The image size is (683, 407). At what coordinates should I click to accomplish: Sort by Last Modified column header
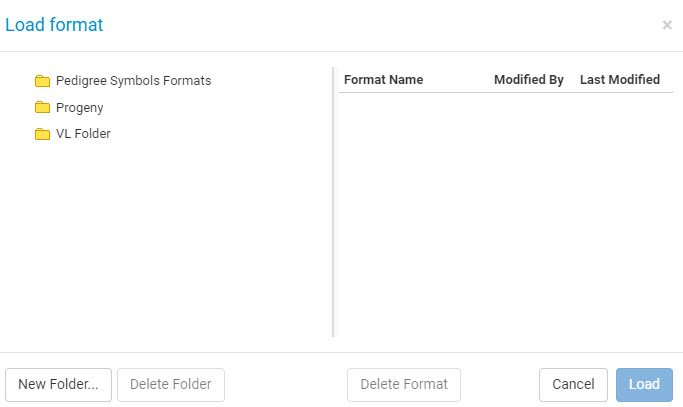point(620,80)
